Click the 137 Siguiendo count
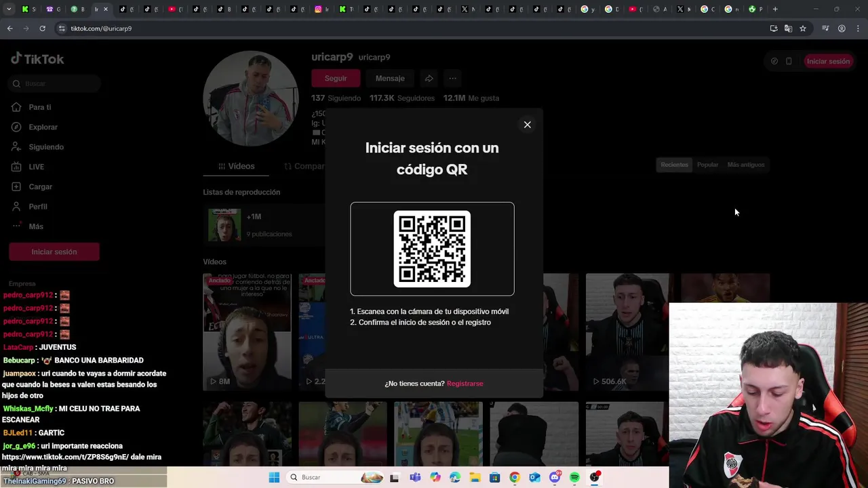Image resolution: width=868 pixels, height=488 pixels. click(336, 98)
